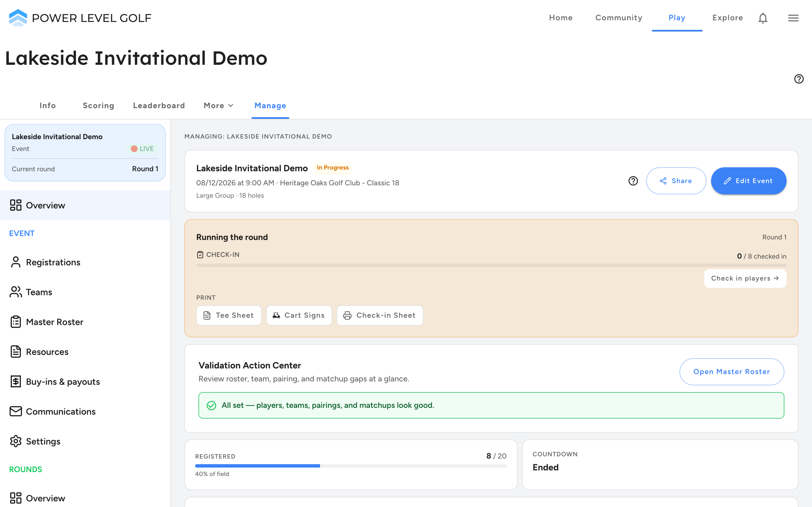The image size is (812, 507).
Task: Expand the More dropdown tab
Action: [x=219, y=106]
